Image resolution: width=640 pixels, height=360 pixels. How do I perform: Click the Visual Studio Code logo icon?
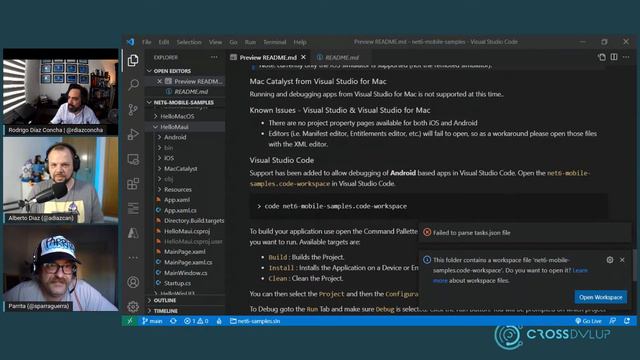tap(131, 42)
